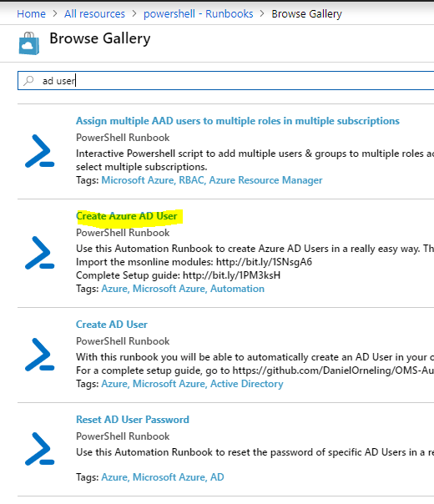Click PowerShell icon for Assign multiple AAD users
Viewport: 434px width, 504px height.
[39, 151]
